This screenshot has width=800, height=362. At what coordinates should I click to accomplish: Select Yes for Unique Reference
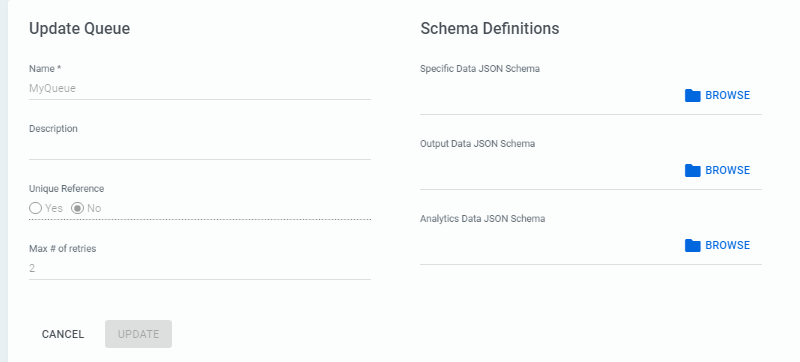click(35, 208)
